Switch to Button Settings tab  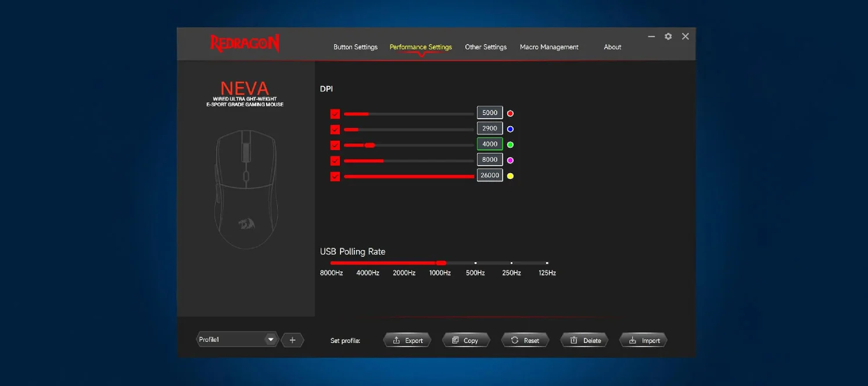click(x=356, y=47)
